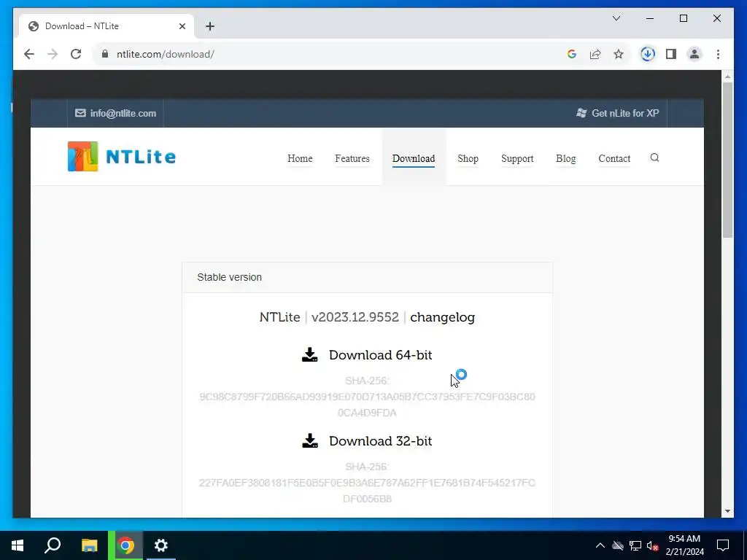Click the browser back arrow
This screenshot has height=560, width=747.
pyautogui.click(x=29, y=54)
